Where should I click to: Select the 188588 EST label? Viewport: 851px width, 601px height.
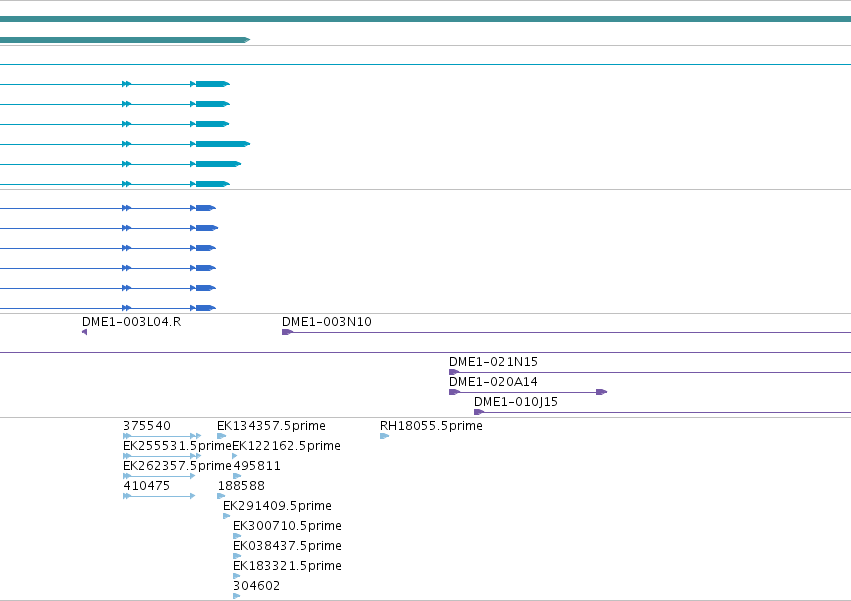pyautogui.click(x=242, y=486)
